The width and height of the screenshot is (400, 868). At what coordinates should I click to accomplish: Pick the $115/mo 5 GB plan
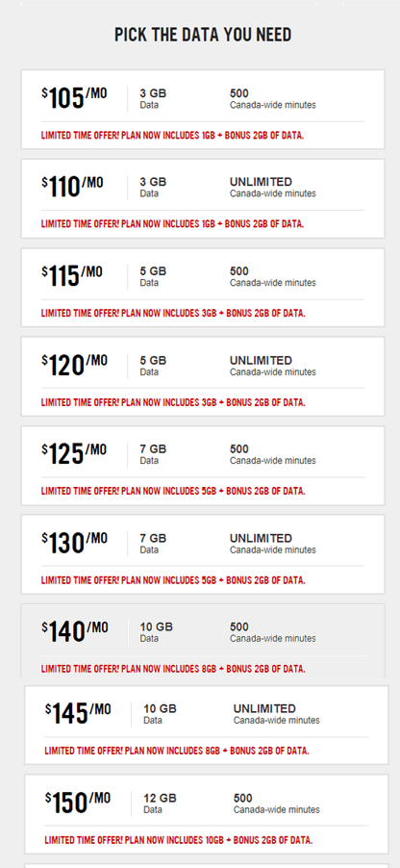203,288
